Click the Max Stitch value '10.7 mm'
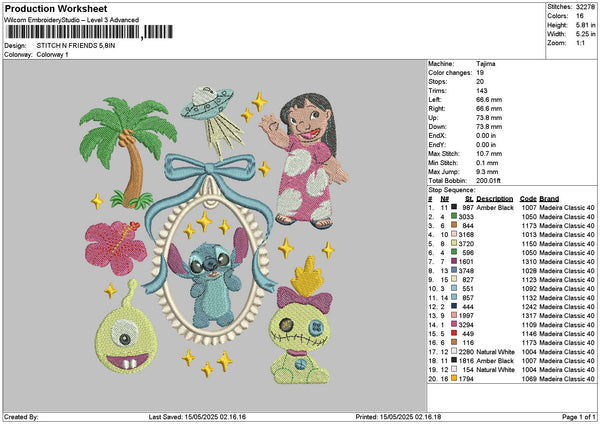Viewport: 600px width, 424px height. pos(489,154)
